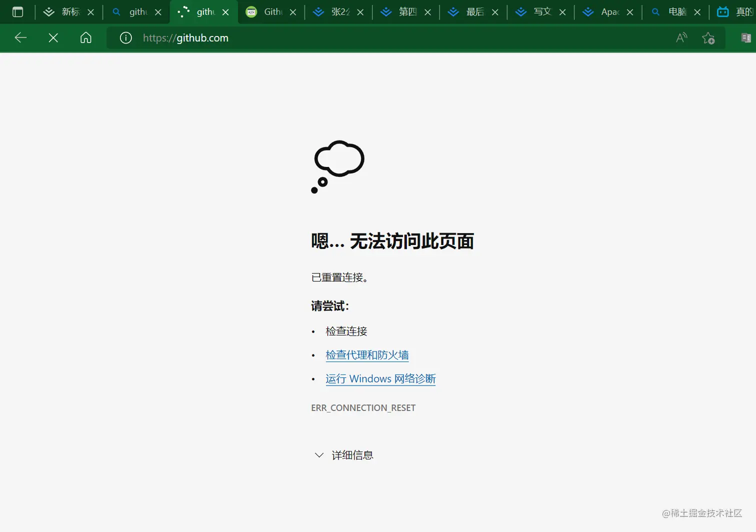
Task: Click the site information icon in address bar
Action: pos(125,37)
